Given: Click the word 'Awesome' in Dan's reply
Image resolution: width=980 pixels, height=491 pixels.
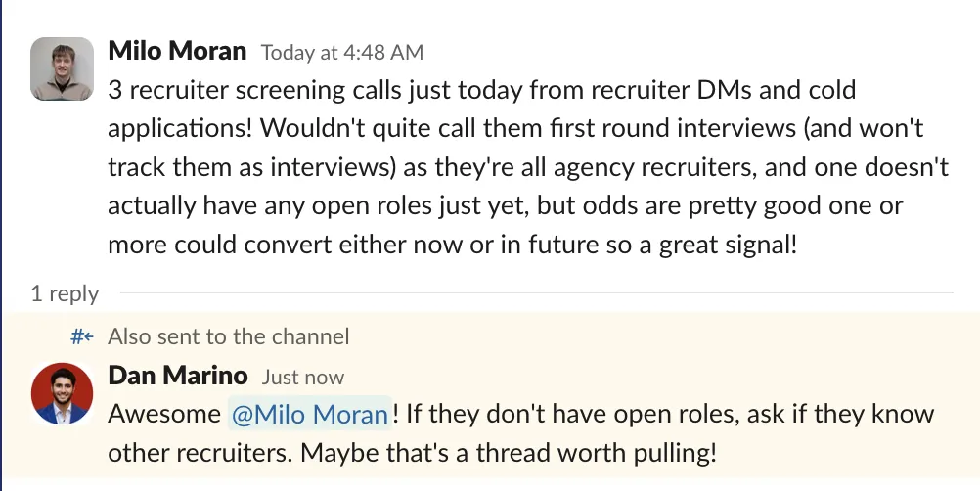Looking at the screenshot, I should tap(163, 414).
